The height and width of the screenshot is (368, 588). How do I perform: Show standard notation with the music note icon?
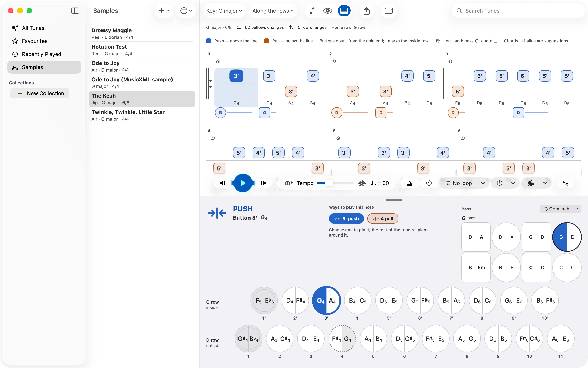tap(312, 11)
